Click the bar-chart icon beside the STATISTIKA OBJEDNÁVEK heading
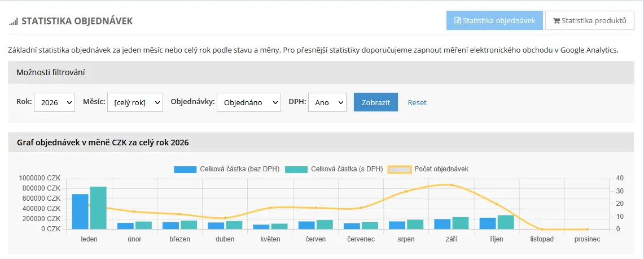 [x=13, y=21]
